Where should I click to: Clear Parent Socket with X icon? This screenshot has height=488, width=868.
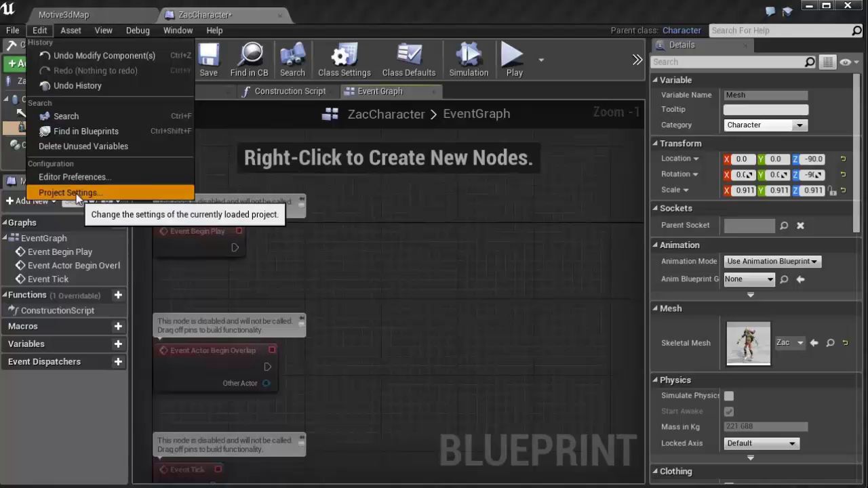tap(800, 226)
